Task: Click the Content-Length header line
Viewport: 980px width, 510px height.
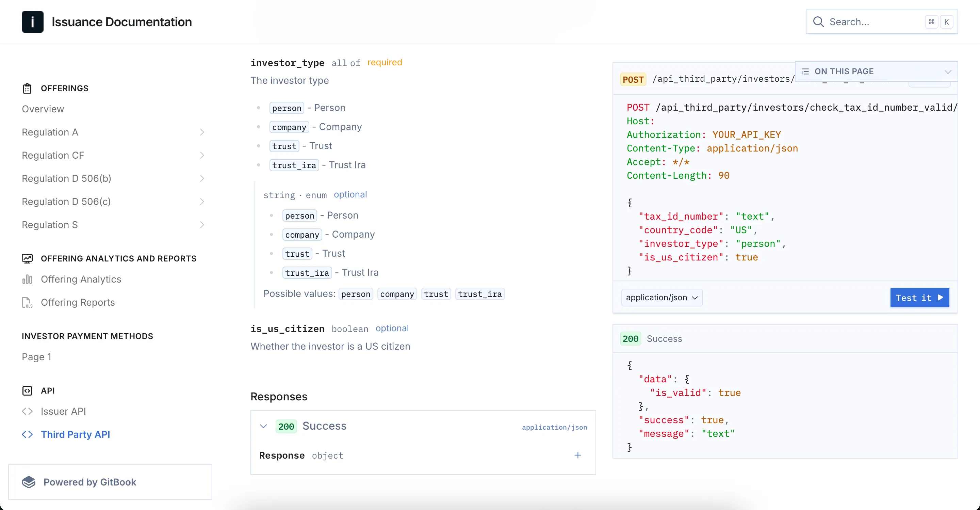Action: (x=678, y=175)
